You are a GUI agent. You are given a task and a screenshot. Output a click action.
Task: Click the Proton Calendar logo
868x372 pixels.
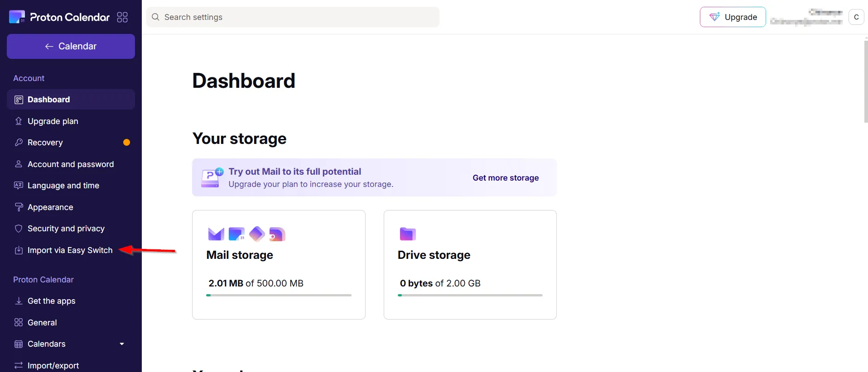coord(59,17)
